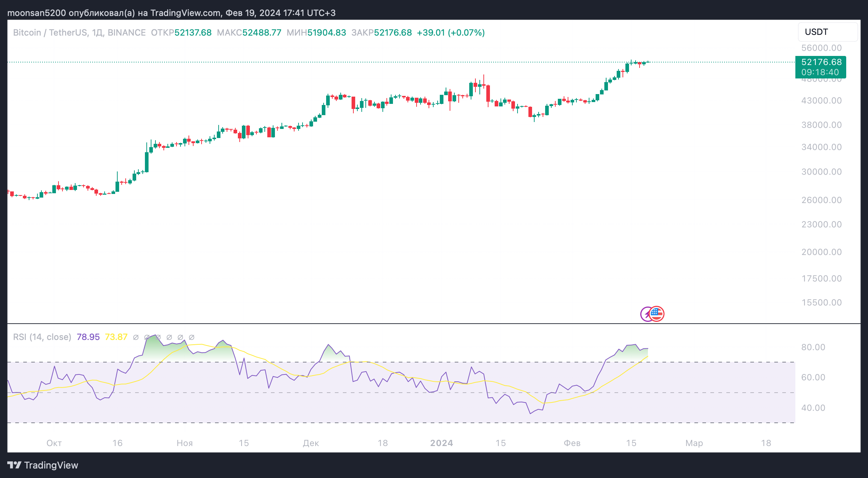Click the first empty-value symbol after RSI values
The width and height of the screenshot is (868, 478).
[136, 337]
